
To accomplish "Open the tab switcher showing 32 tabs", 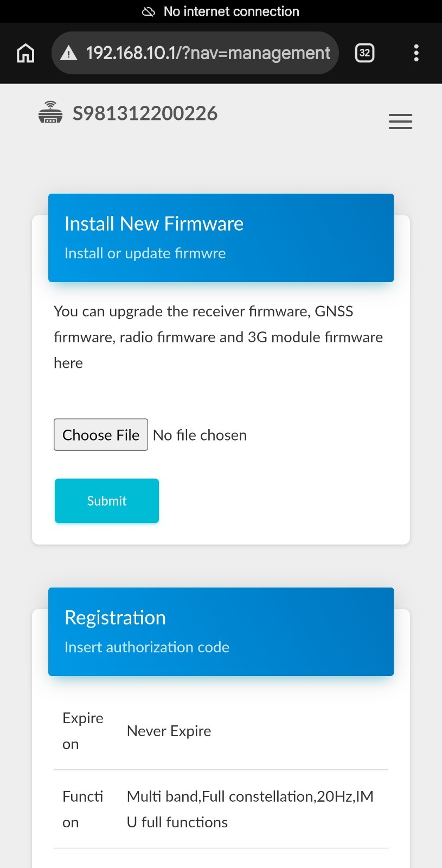I will [x=364, y=53].
